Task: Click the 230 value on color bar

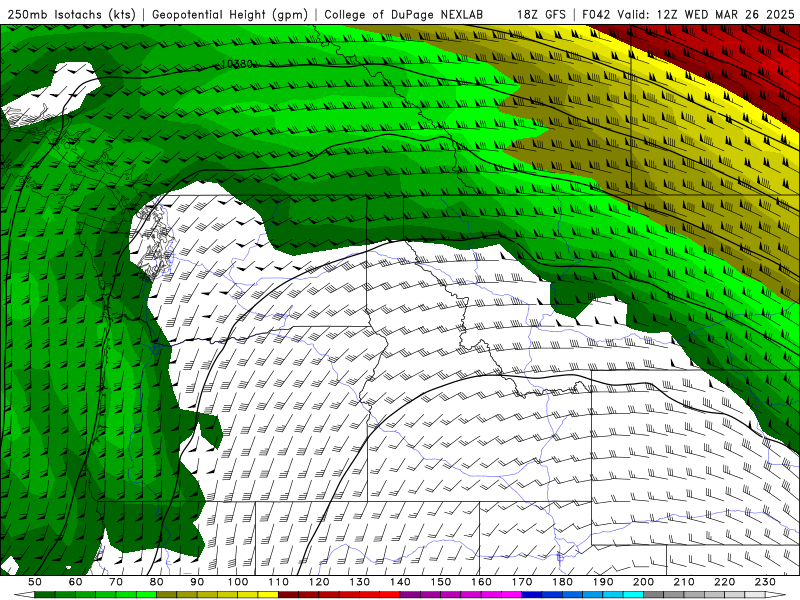Action: tap(766, 582)
